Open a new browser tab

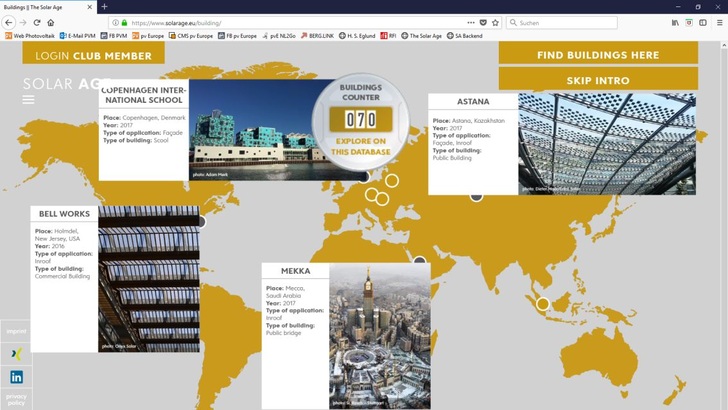point(104,7)
